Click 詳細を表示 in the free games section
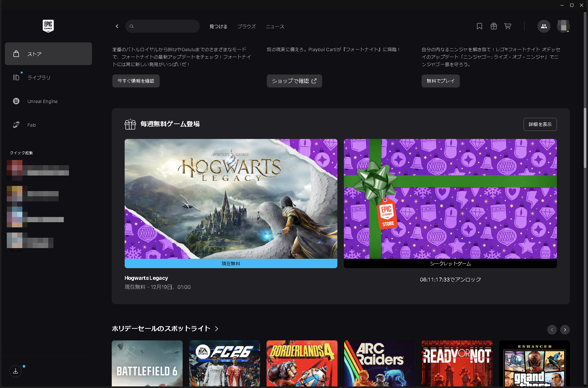 540,124
